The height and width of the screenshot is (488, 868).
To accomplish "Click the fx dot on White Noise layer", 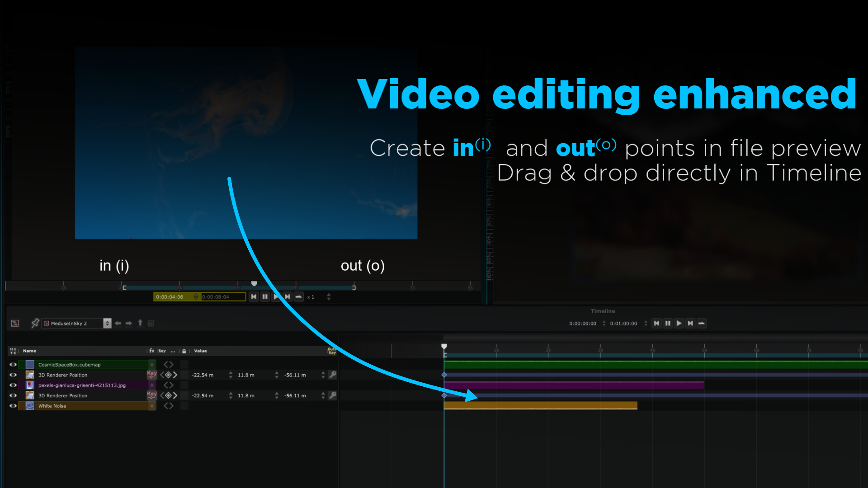I will (x=152, y=406).
